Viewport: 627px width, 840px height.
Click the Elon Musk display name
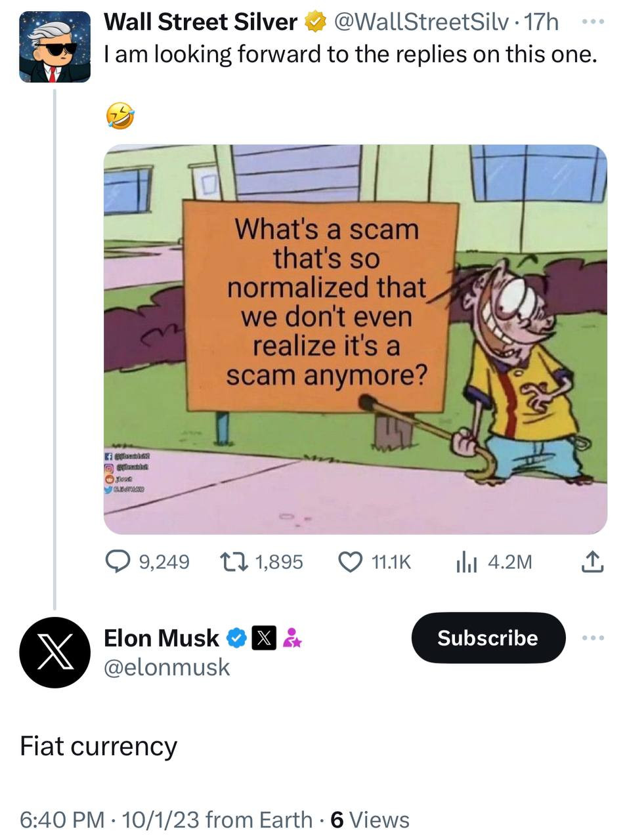pyautogui.click(x=162, y=638)
